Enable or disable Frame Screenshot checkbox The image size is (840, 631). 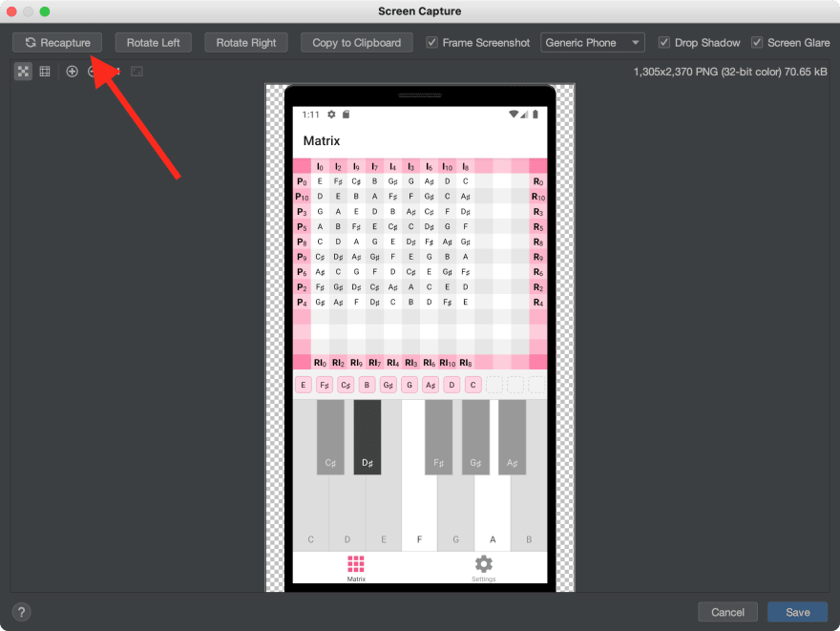point(431,42)
